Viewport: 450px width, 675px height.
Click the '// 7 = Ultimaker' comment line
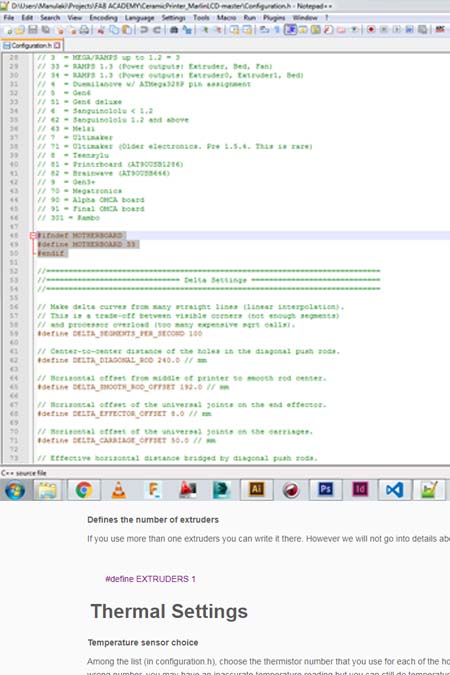(75, 138)
